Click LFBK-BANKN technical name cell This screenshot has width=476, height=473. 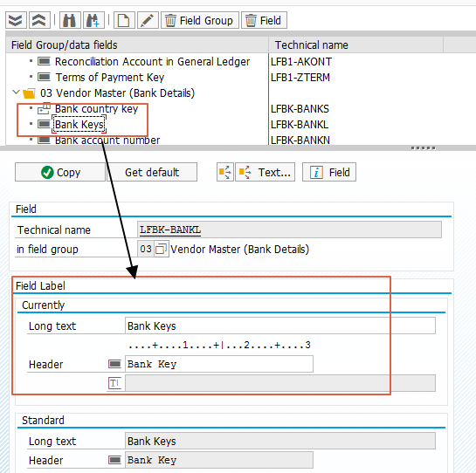click(300, 141)
